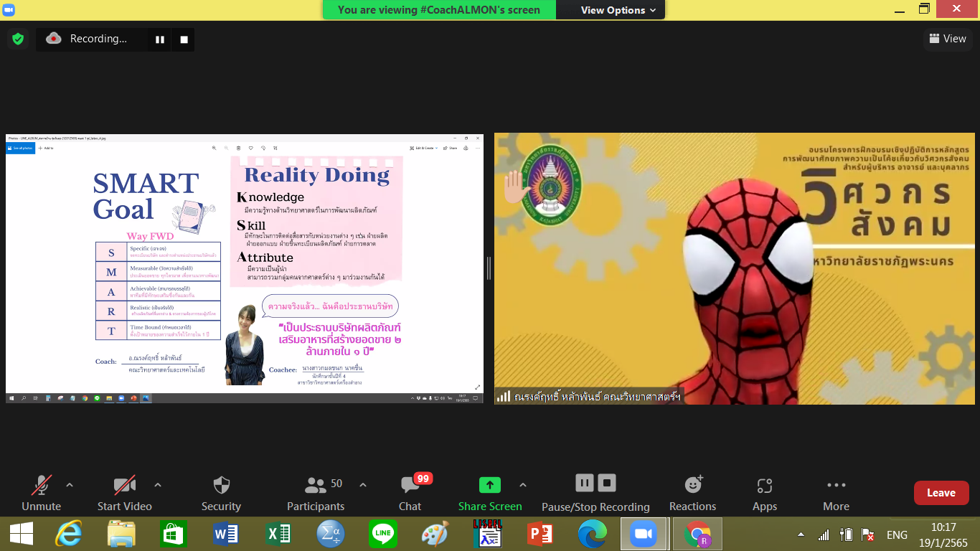
Task: Click See all photos in shared Photos window
Action: (x=22, y=148)
